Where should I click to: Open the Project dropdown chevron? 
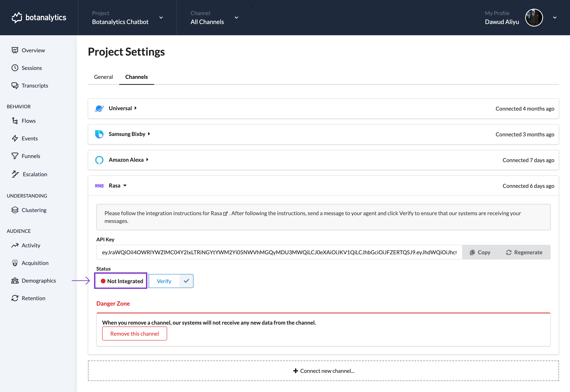(161, 17)
